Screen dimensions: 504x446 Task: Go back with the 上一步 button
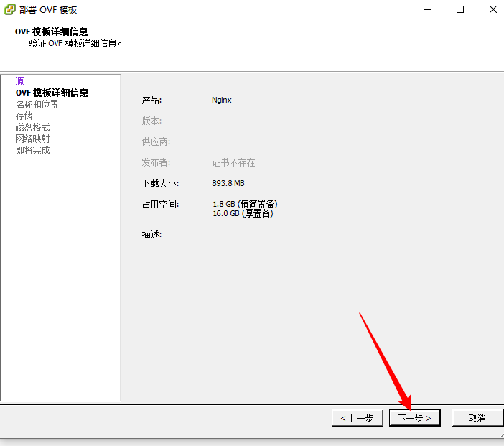click(x=357, y=418)
